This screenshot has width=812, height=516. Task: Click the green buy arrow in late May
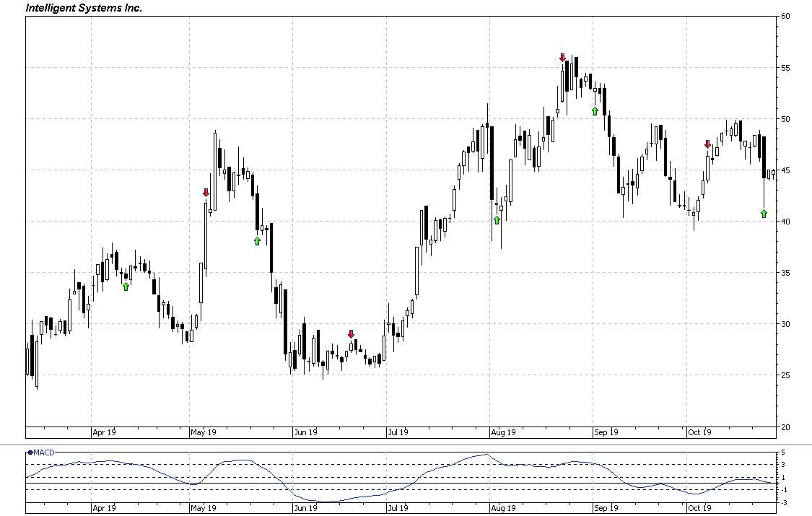pos(258,240)
